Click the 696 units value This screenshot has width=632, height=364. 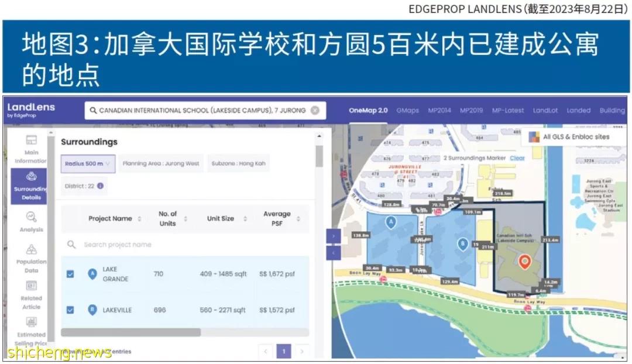(160, 310)
